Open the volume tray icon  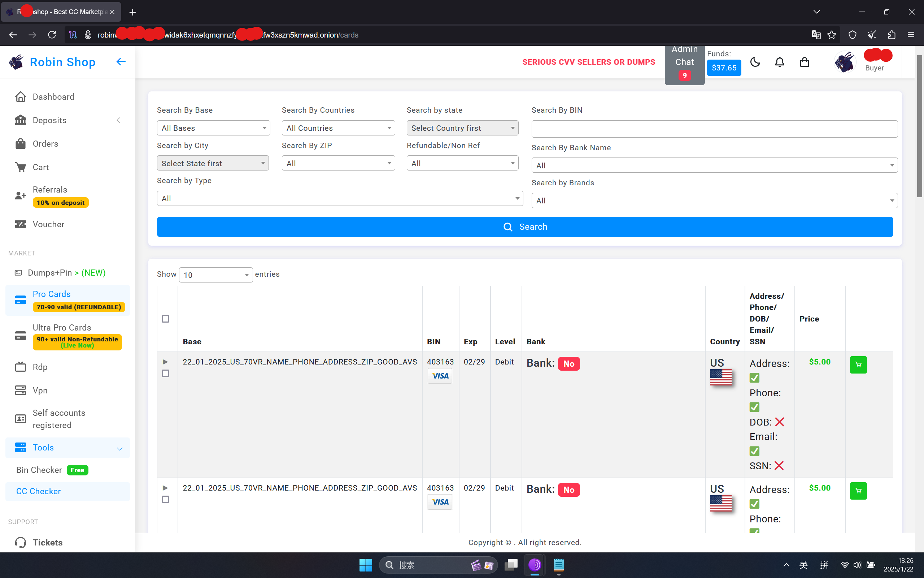pyautogui.click(x=857, y=565)
